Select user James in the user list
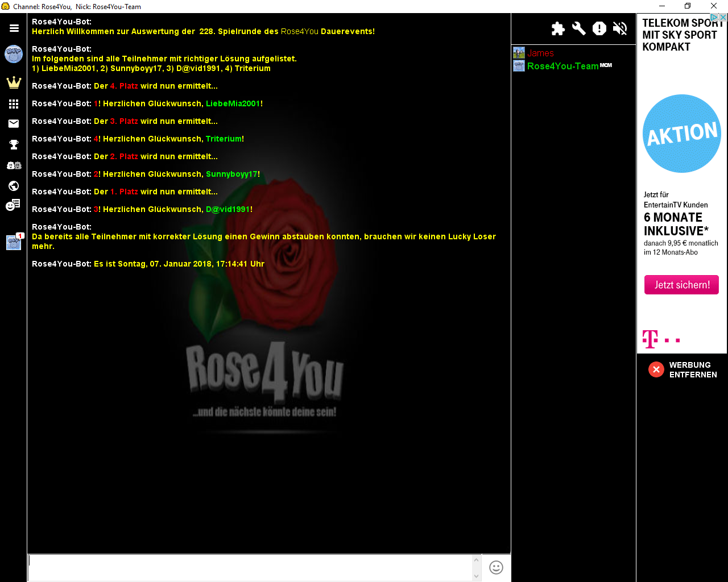 point(540,53)
